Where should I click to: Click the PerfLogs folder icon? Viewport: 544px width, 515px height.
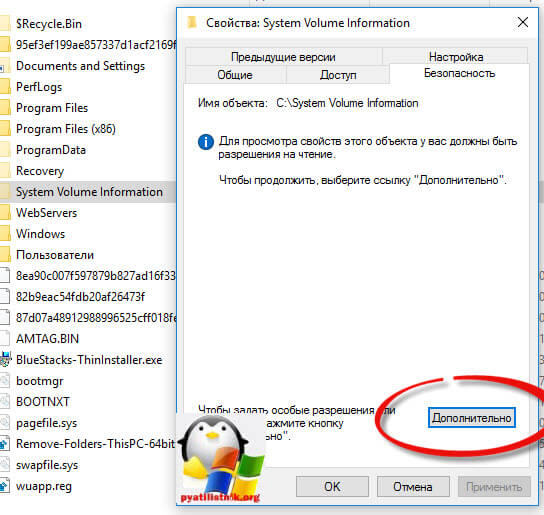4,87
